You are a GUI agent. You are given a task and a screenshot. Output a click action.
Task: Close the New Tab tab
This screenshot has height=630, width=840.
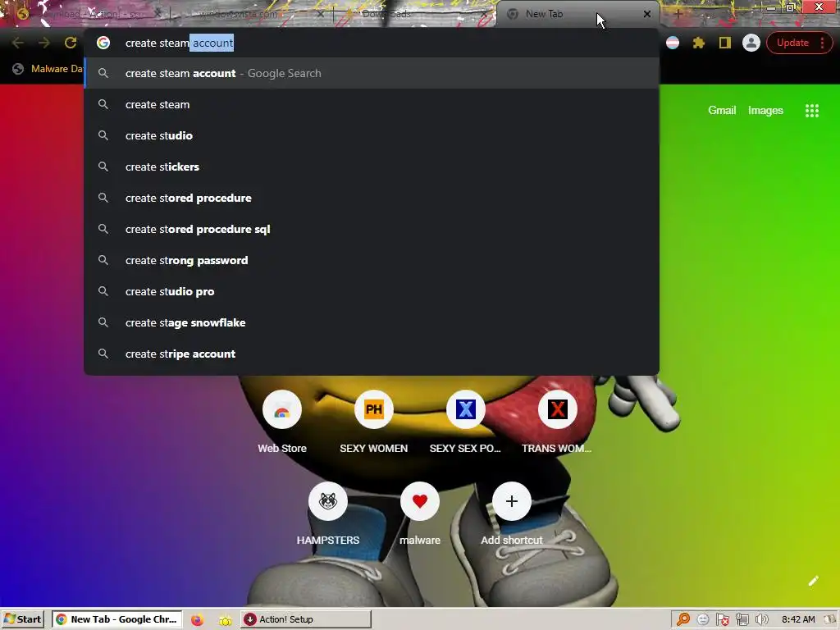point(646,14)
